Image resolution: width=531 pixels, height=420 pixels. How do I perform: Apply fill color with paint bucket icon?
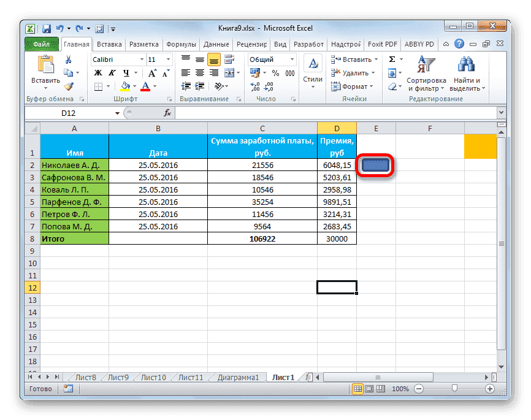click(124, 86)
